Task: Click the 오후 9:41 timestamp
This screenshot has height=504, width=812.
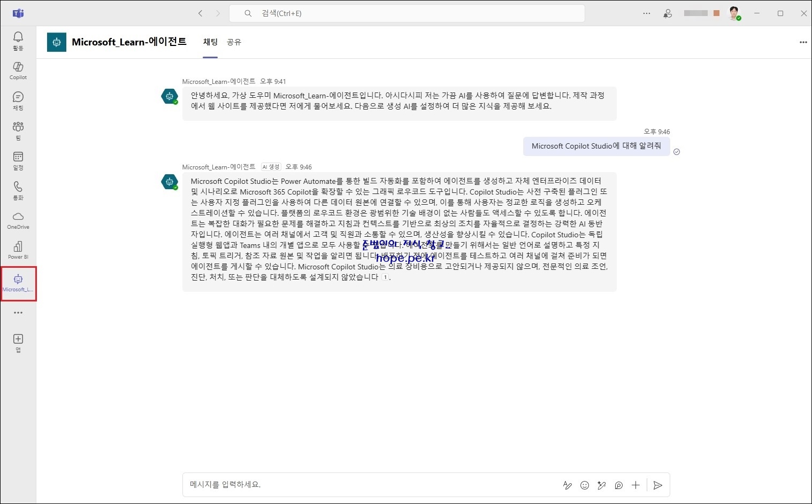Action: pos(273,82)
